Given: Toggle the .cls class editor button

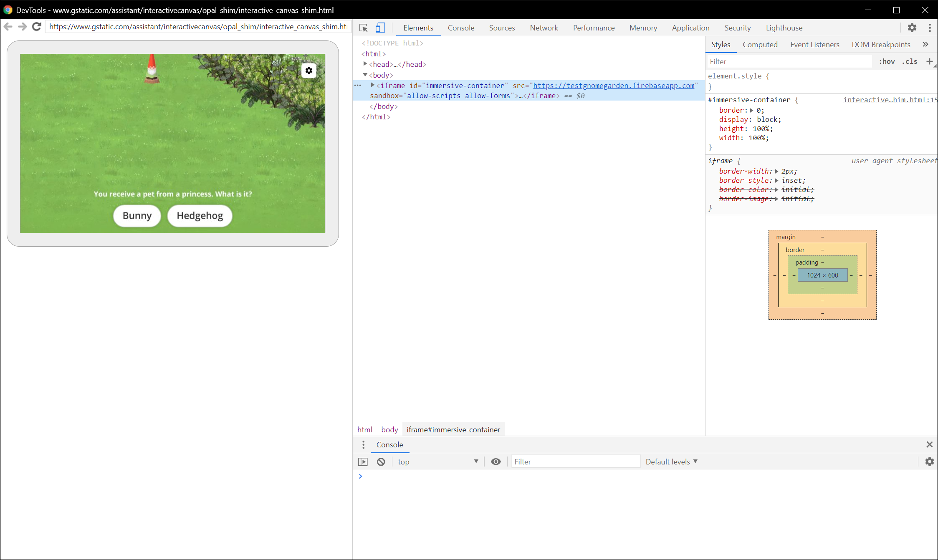Looking at the screenshot, I should [910, 61].
